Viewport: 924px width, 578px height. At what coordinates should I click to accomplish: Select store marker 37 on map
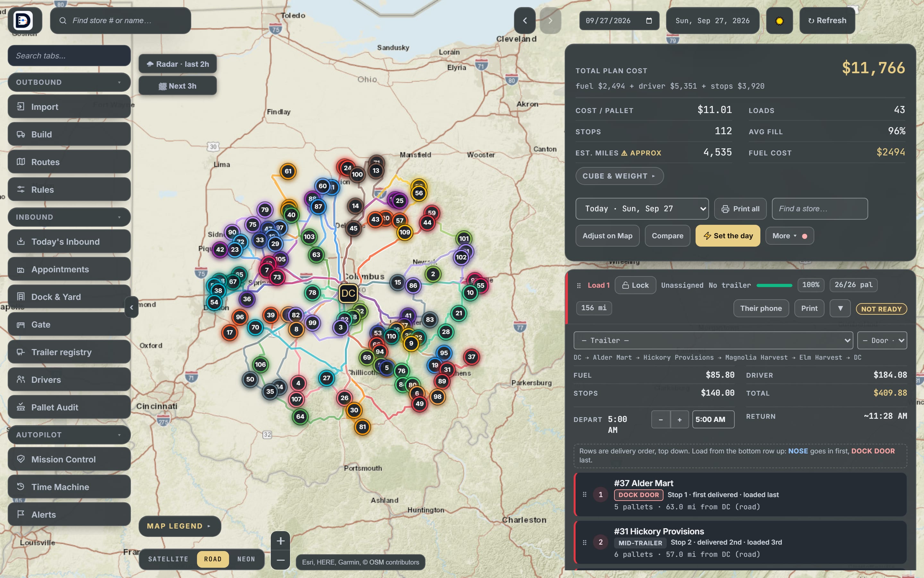472,357
